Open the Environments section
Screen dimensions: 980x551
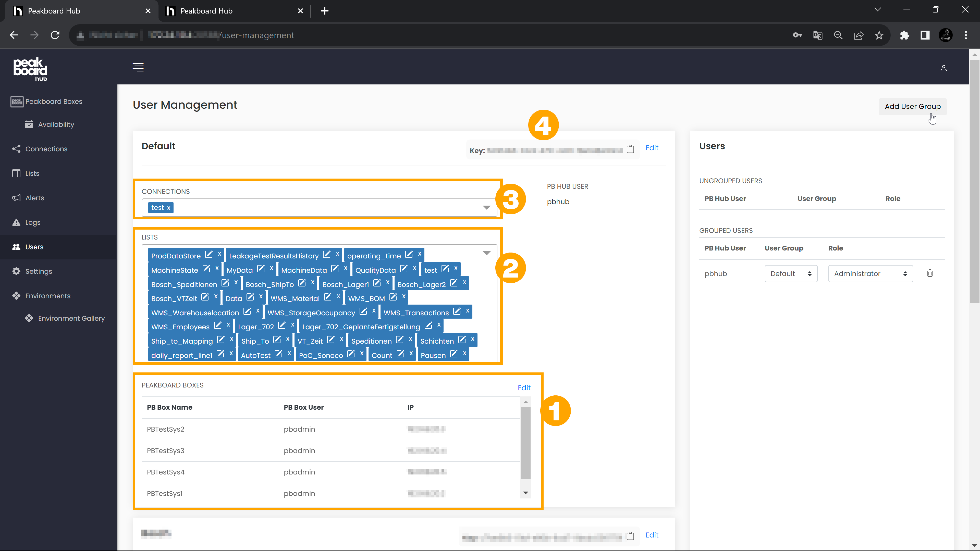[x=48, y=295]
